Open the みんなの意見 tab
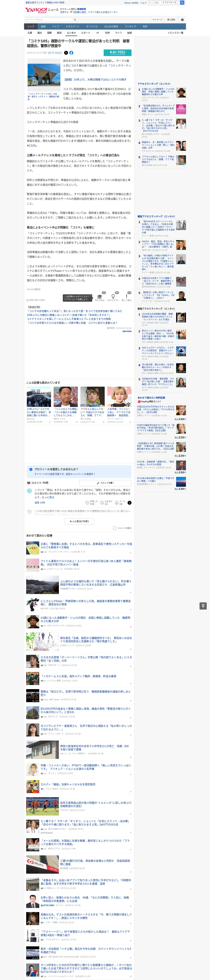Image resolution: width=210 pixels, height=980 pixels. click(x=111, y=27)
